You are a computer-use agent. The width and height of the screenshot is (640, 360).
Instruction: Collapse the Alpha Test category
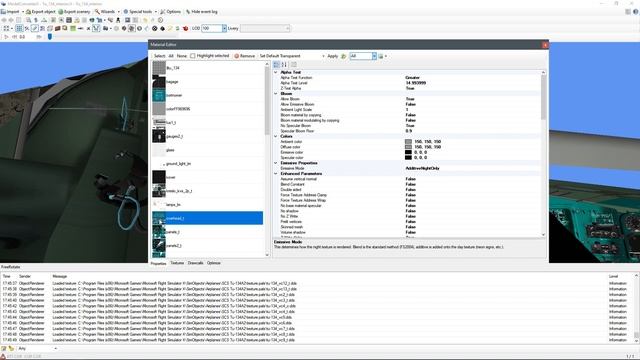pos(276,72)
